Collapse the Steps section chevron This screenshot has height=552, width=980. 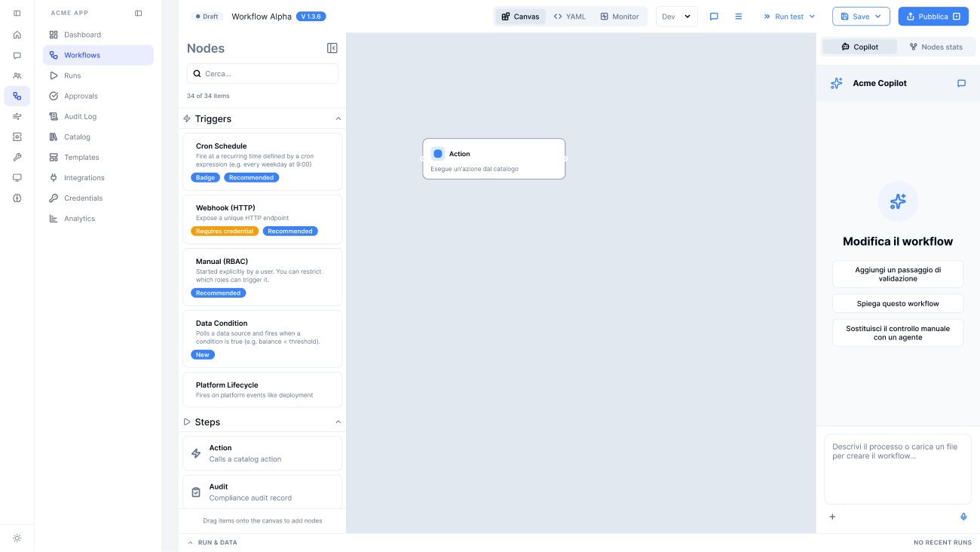pos(338,422)
